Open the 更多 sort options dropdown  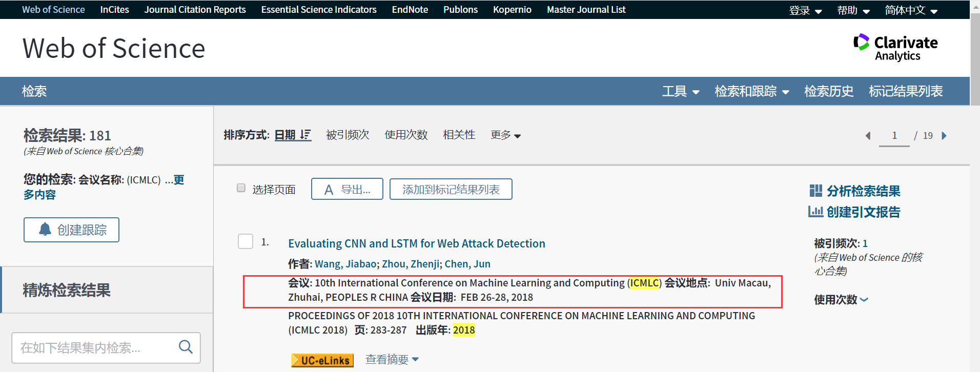click(x=505, y=135)
